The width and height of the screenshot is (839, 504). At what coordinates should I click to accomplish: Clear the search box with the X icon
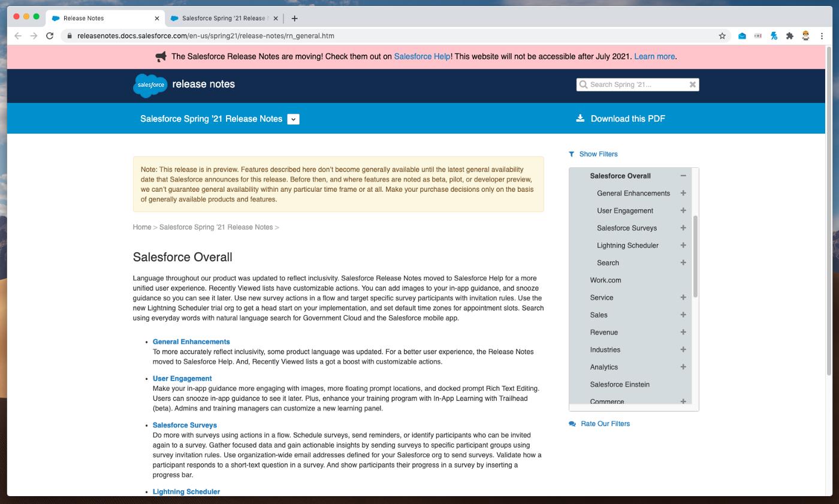click(693, 84)
